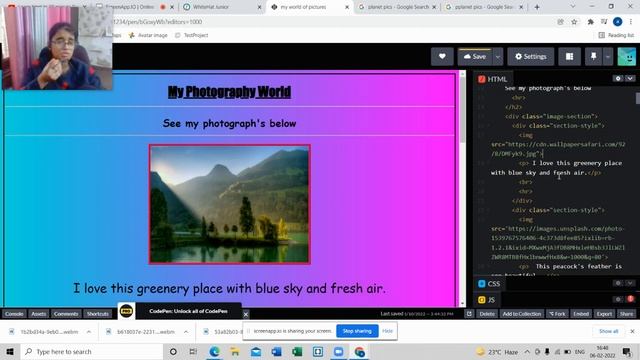The image size is (640, 360).
Task: Click the Stop sharing button
Action: tap(357, 331)
